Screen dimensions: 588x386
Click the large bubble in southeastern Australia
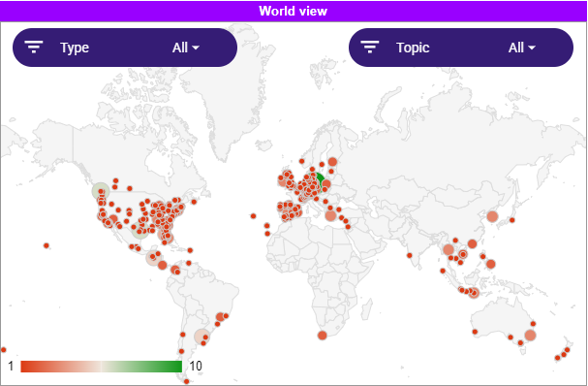pyautogui.click(x=530, y=335)
